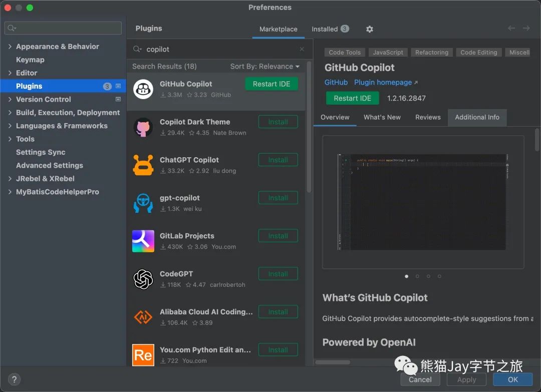
Task: Click the Copilot Dark Theme cat icon
Action: [143, 127]
